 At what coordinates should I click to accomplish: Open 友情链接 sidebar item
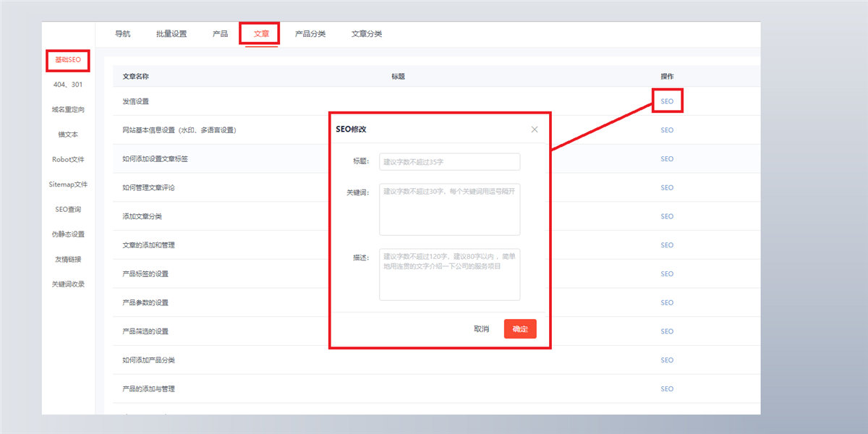68,259
